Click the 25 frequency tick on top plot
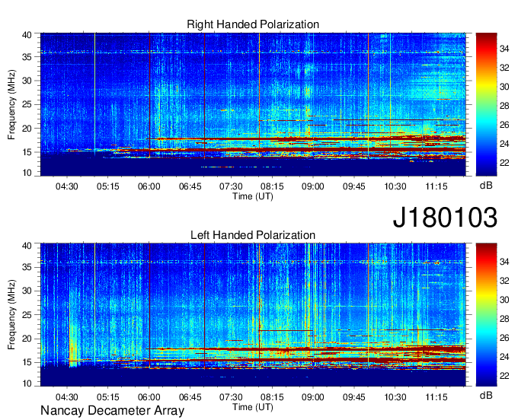This screenshot has height=420, width=518. pos(27,104)
